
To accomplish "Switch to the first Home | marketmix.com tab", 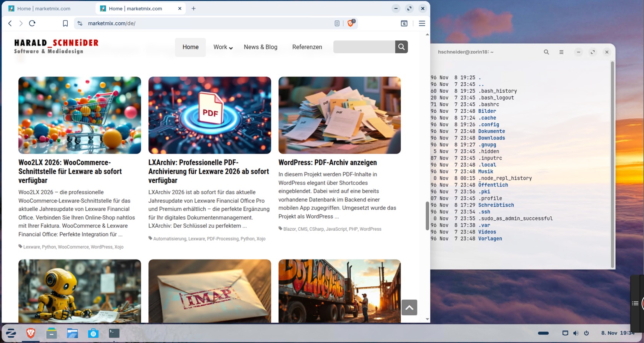I will (x=43, y=8).
